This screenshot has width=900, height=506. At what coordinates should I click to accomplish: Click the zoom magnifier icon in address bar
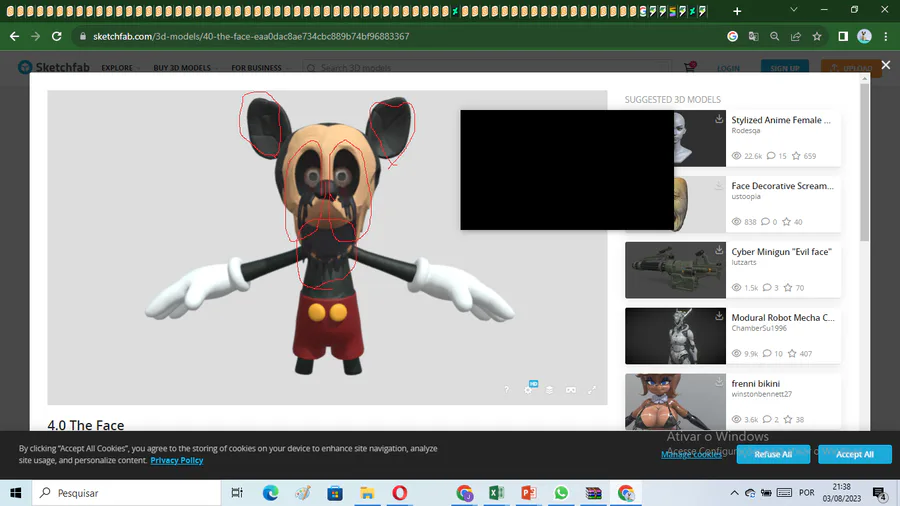[x=774, y=36]
